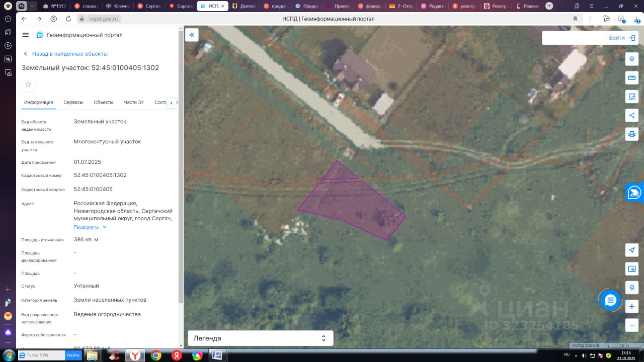
Task: Open the chat support bubble
Action: tap(610, 300)
